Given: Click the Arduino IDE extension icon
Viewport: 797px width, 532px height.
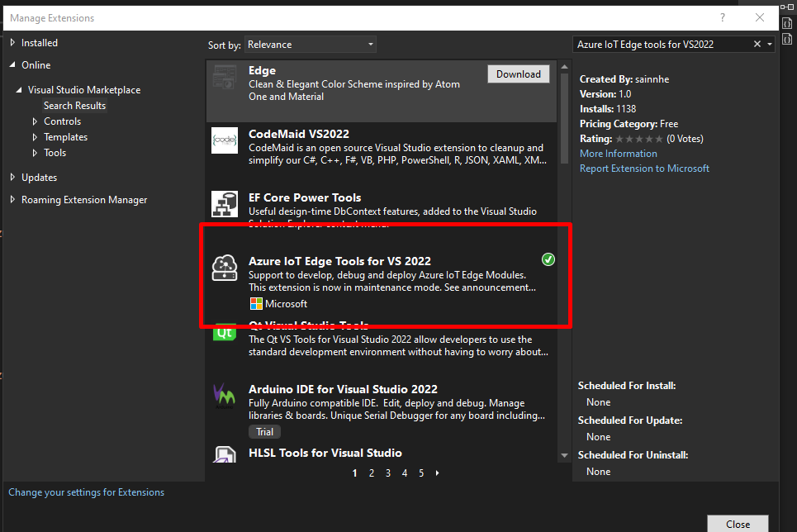Looking at the screenshot, I should click(x=224, y=396).
